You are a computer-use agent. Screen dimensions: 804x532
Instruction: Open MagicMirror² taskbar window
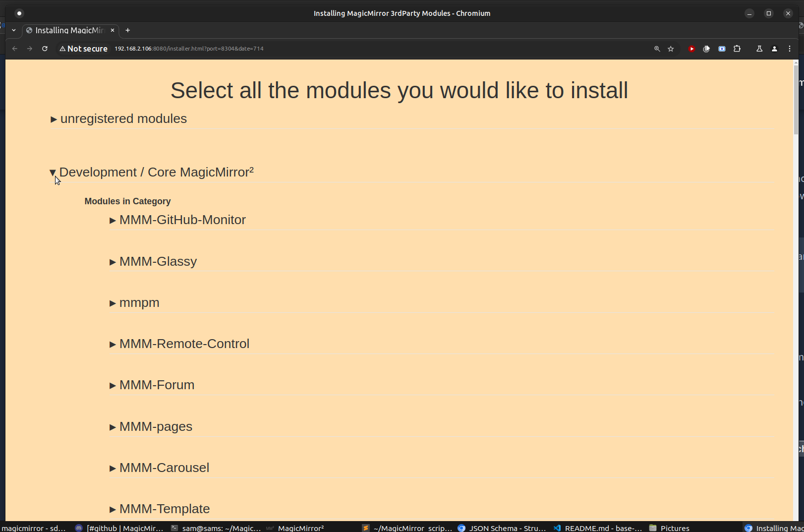tap(295, 528)
